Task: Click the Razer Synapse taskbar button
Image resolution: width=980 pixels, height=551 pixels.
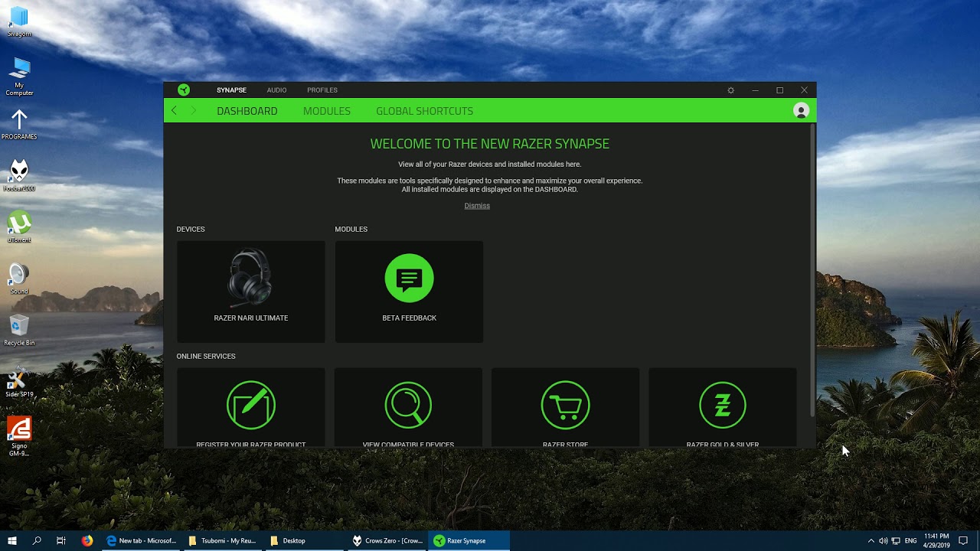Action: (x=469, y=540)
